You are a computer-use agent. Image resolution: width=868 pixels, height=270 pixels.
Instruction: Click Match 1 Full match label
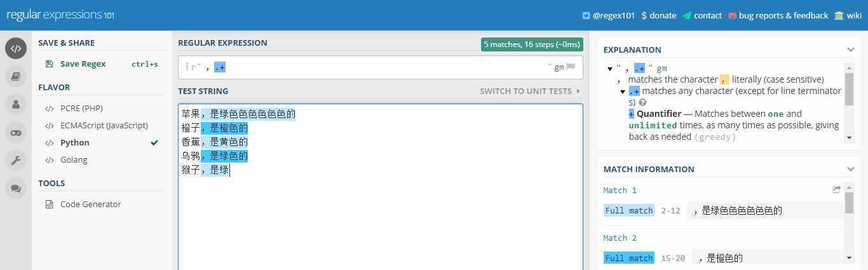629,210
